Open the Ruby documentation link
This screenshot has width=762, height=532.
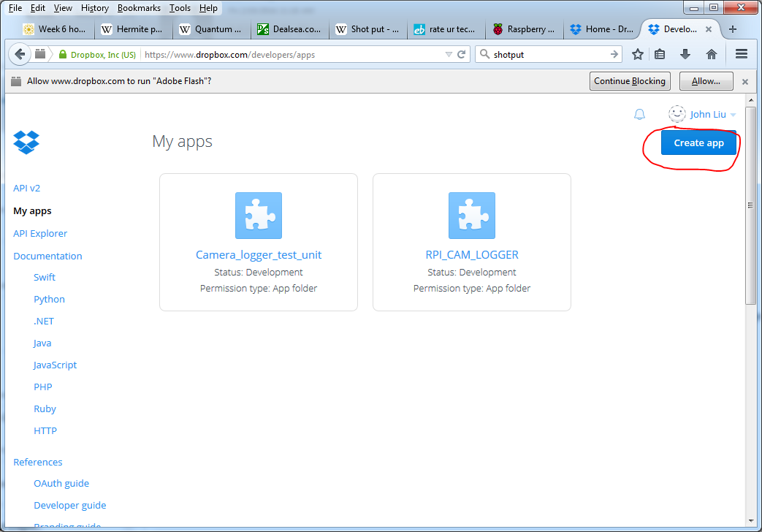[x=45, y=409]
